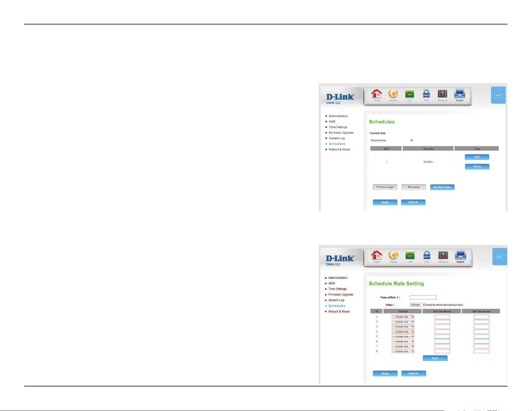Viewport: 532px width, 411px height.
Task: Open Administration in the Schedules page sidebar
Action: [x=338, y=116]
